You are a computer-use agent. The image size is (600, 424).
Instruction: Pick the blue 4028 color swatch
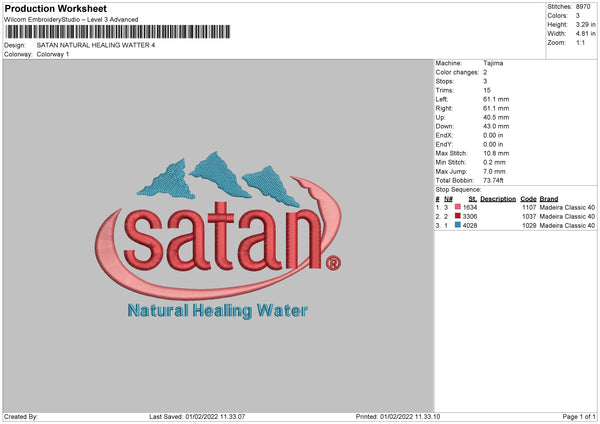[x=457, y=226]
